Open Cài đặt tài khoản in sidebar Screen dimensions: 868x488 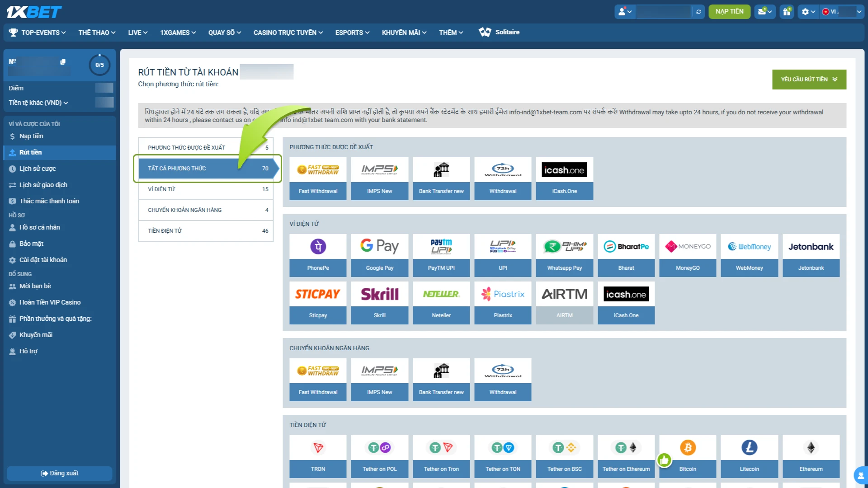tap(60, 260)
